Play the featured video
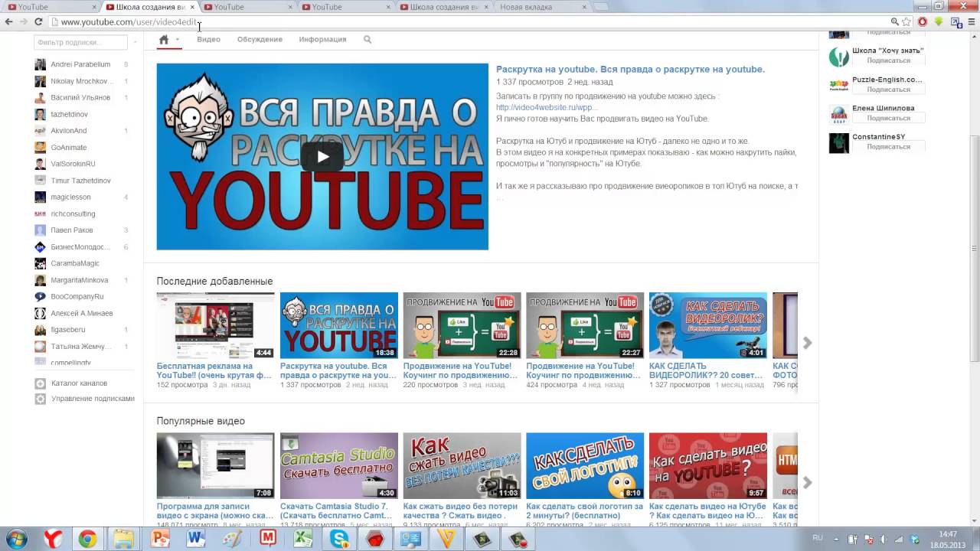 pos(322,157)
